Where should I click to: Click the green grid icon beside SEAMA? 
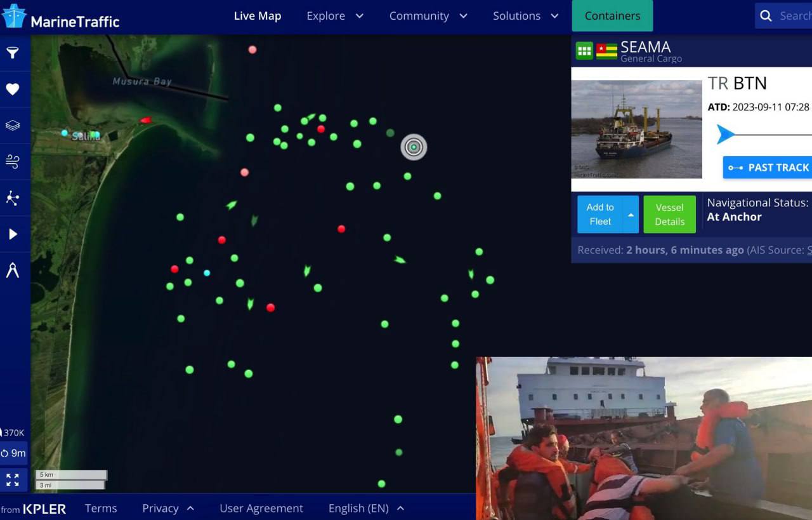pos(584,51)
